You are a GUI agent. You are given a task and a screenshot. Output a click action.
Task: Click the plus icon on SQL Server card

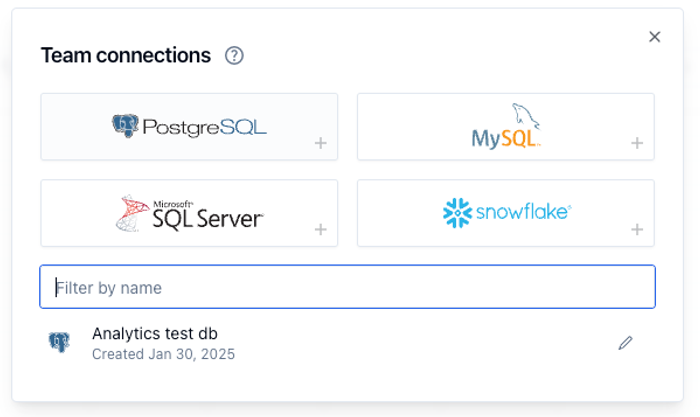(x=321, y=230)
